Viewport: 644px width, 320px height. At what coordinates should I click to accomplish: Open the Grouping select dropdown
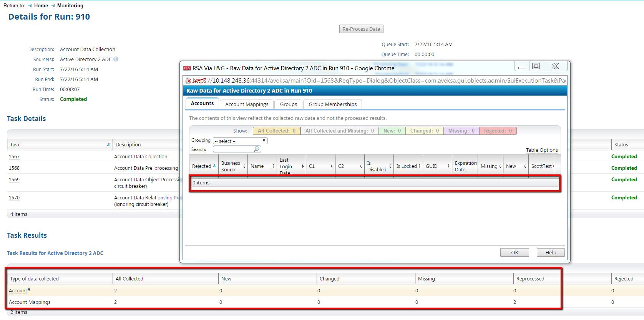[240, 141]
